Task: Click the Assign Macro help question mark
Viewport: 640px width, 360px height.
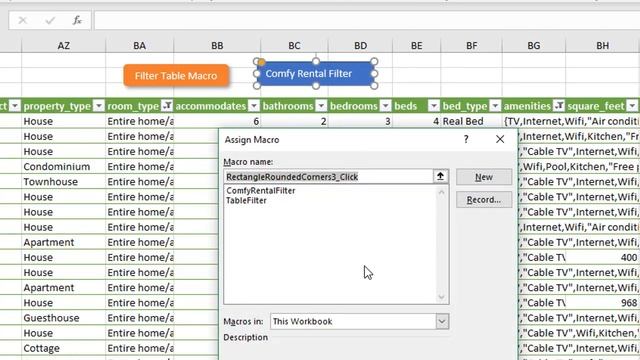Action: 466,140
